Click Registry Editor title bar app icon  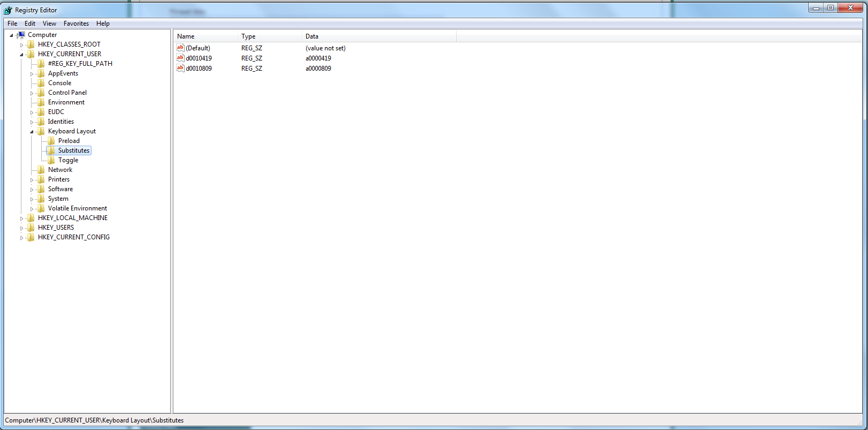(x=8, y=10)
